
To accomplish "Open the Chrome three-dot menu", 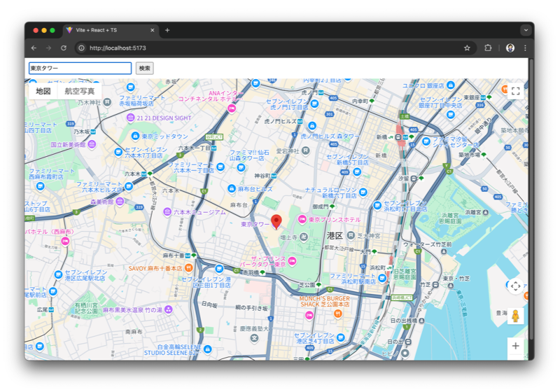I will tap(525, 48).
